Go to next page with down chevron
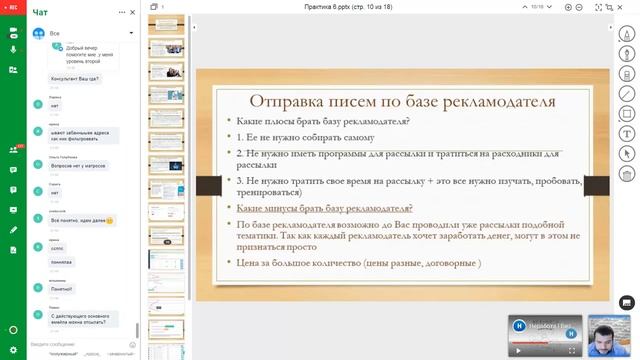640x360 pixels. pos(549,7)
